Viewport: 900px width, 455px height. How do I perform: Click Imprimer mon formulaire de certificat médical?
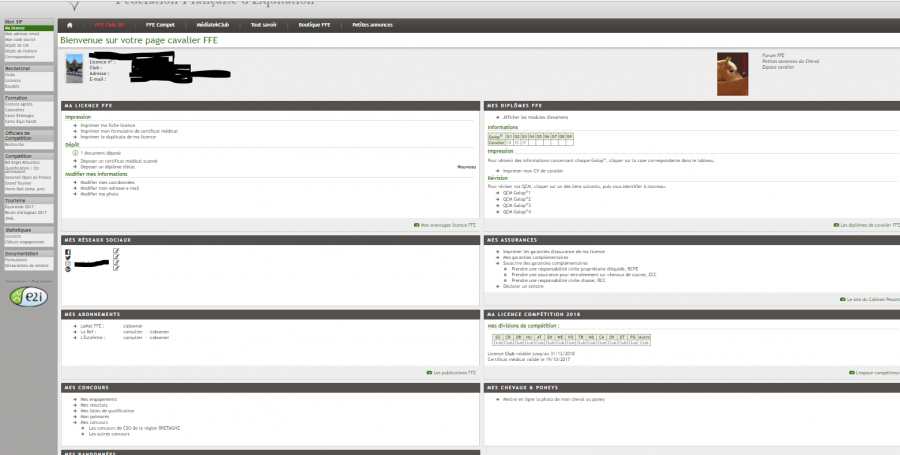click(x=129, y=131)
